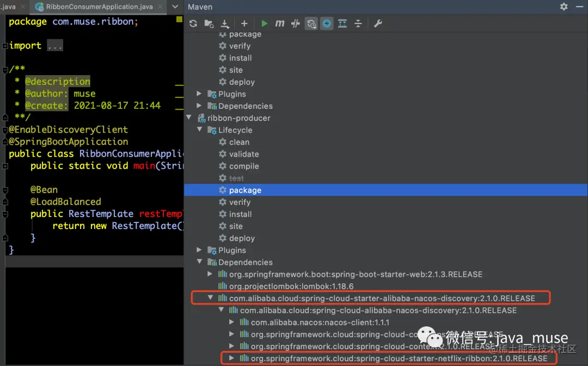Click Generate Sources and Update Folders icon

[x=209, y=23]
